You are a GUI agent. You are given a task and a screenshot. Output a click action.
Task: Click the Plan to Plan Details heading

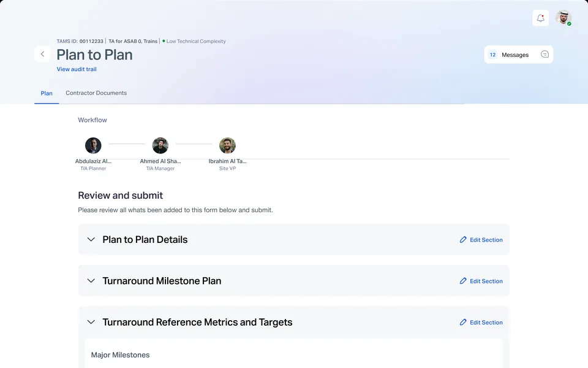(145, 240)
